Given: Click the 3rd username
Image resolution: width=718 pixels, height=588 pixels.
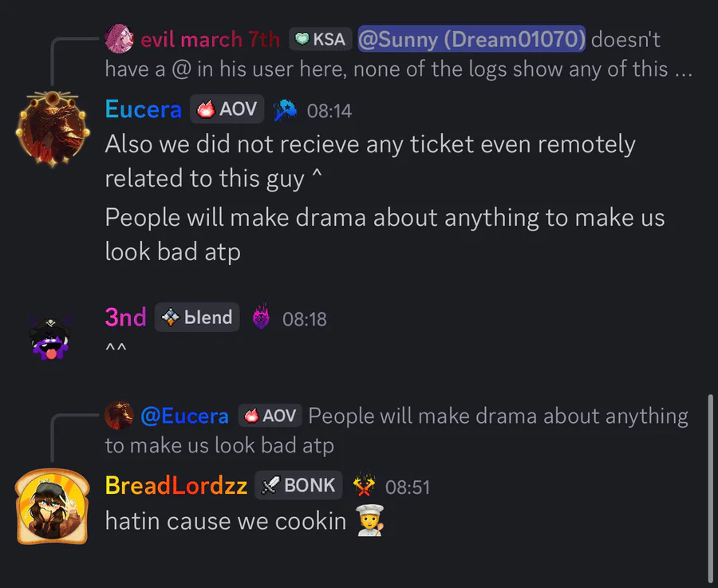Looking at the screenshot, I should (125, 318).
